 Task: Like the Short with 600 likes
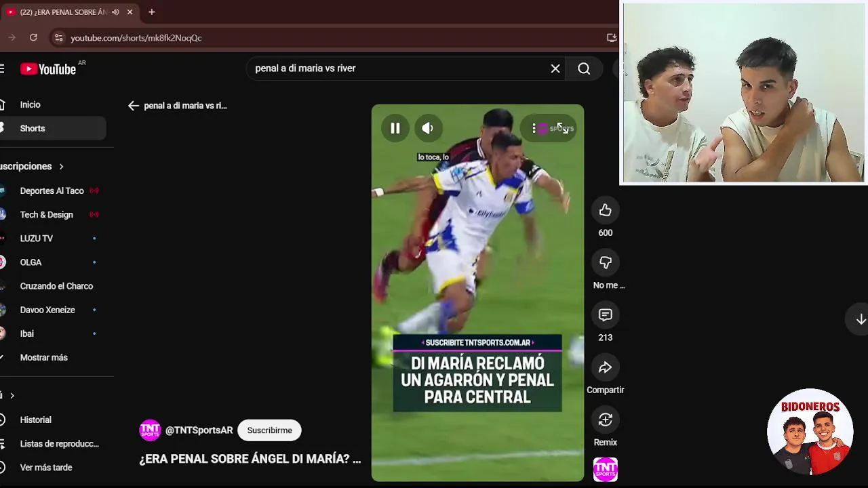(x=606, y=211)
